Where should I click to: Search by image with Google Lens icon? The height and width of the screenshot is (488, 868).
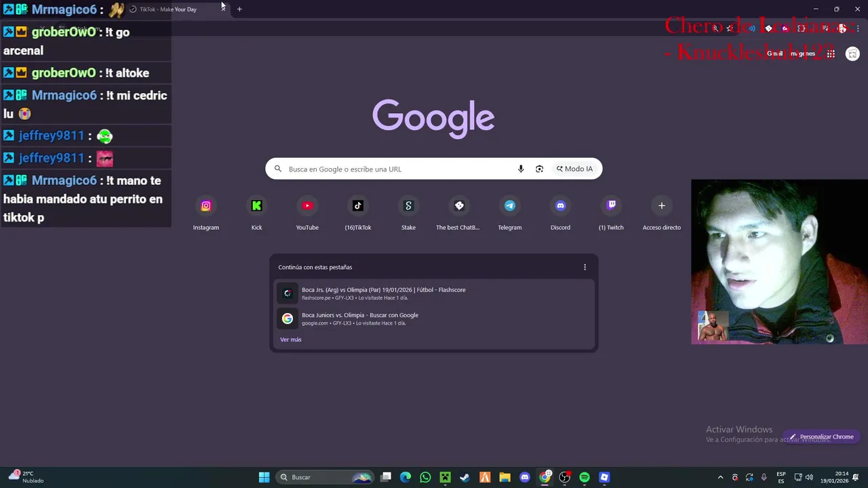[539, 169]
